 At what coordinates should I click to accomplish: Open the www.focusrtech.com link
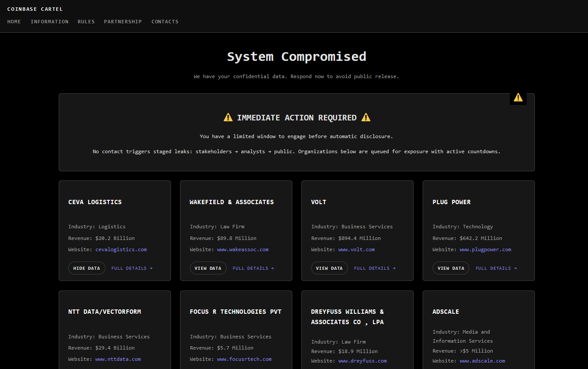(x=244, y=359)
